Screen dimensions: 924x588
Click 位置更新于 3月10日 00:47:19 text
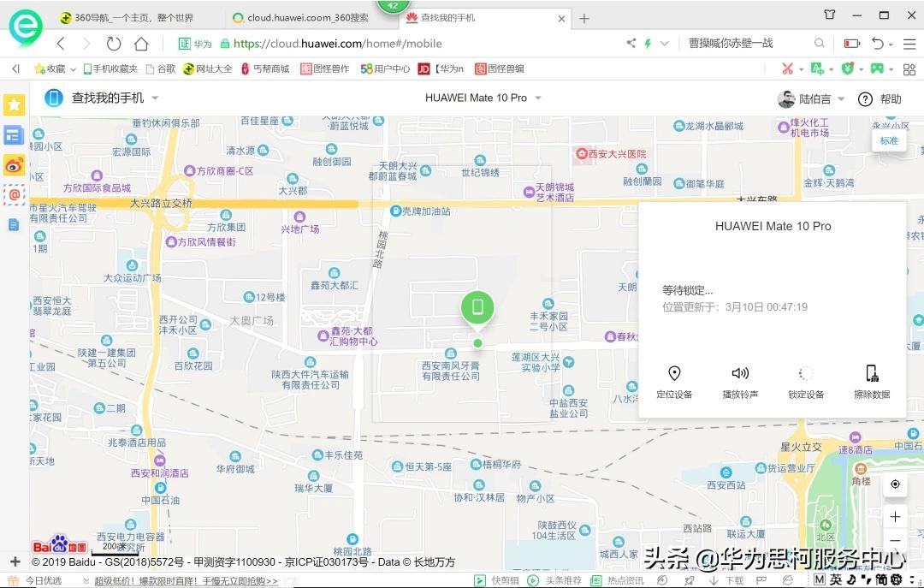(x=735, y=306)
